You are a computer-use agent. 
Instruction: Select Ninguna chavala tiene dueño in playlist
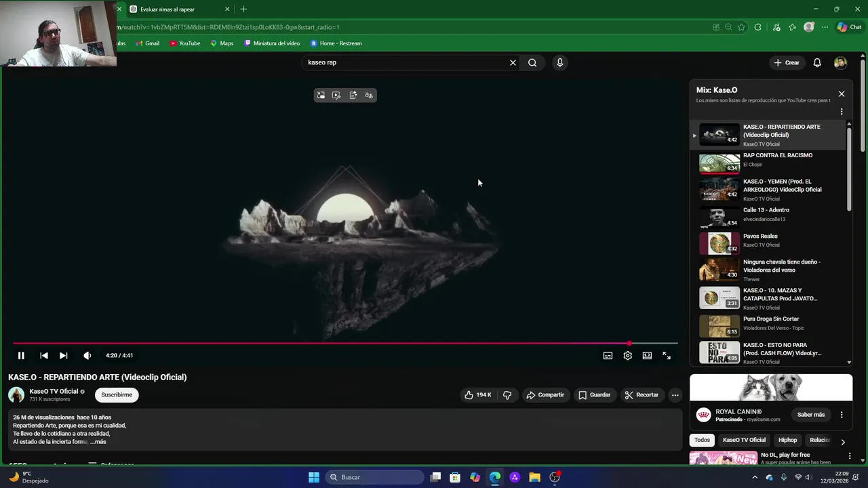[768, 270]
